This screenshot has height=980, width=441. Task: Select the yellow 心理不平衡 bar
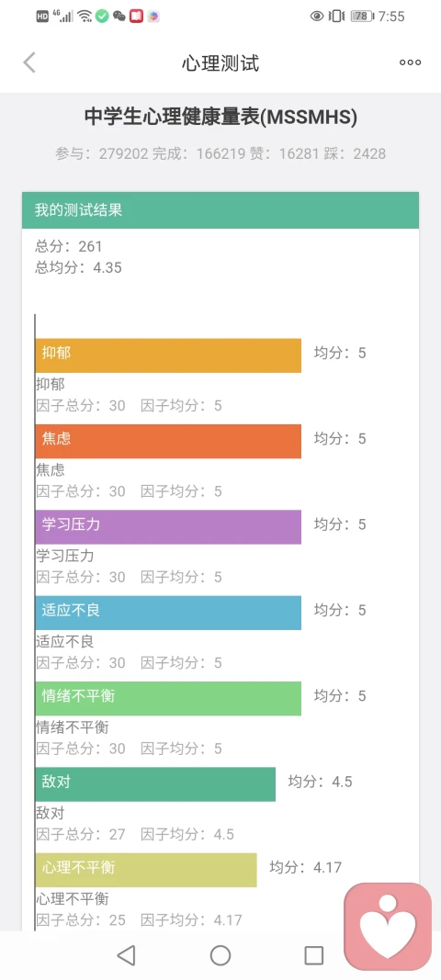[x=146, y=870]
